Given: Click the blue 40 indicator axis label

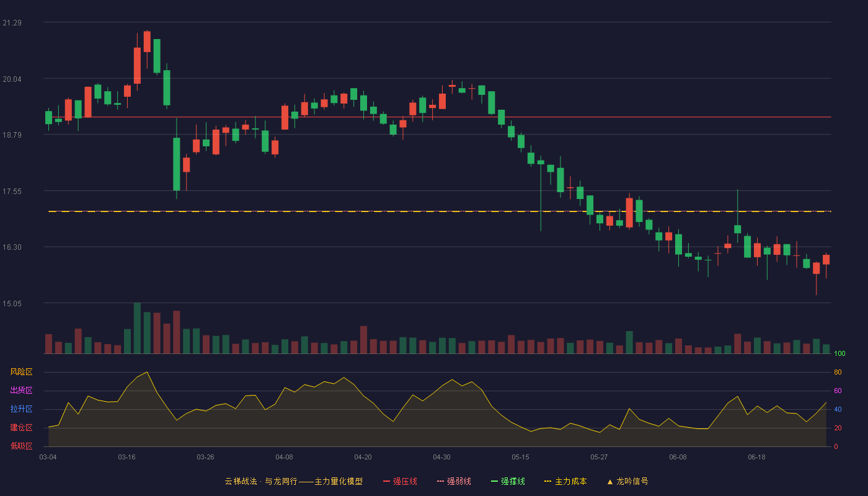Looking at the screenshot, I should click(838, 409).
